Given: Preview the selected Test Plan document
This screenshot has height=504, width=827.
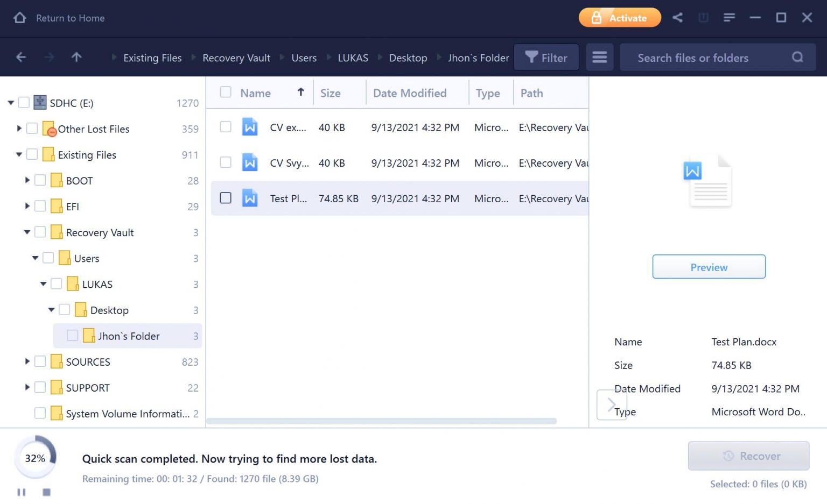Looking at the screenshot, I should pos(709,266).
